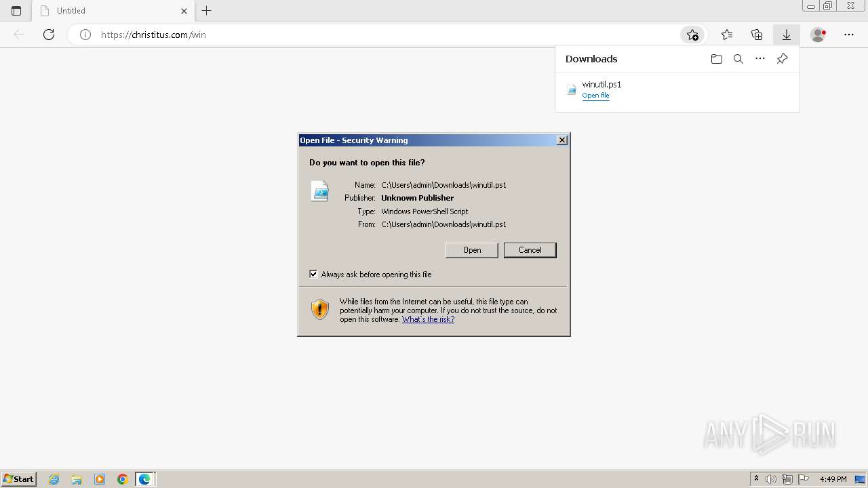Click Open in Security Warning dialog
Viewport: 868px width, 488px height.
point(472,250)
